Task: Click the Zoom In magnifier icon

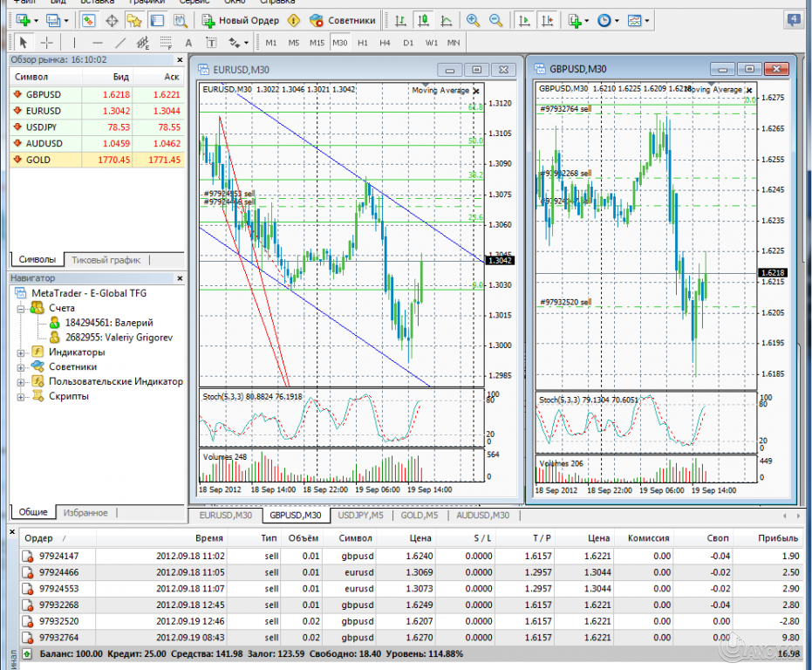Action: coord(473,20)
